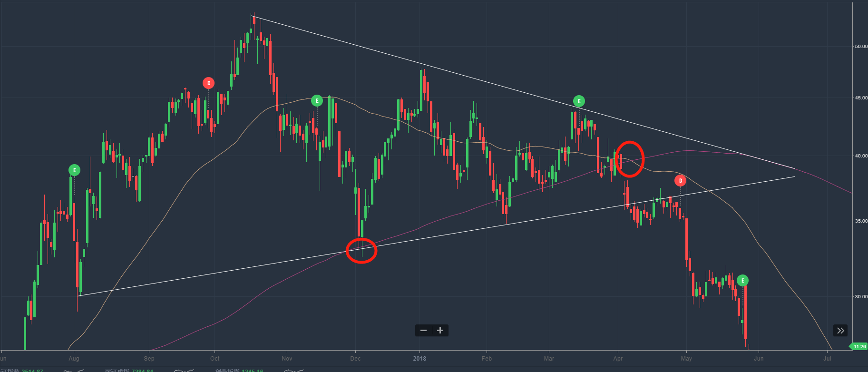Viewport: 868px width, 372px height.
Task: Click the Feb label on time axis
Action: pyautogui.click(x=487, y=359)
